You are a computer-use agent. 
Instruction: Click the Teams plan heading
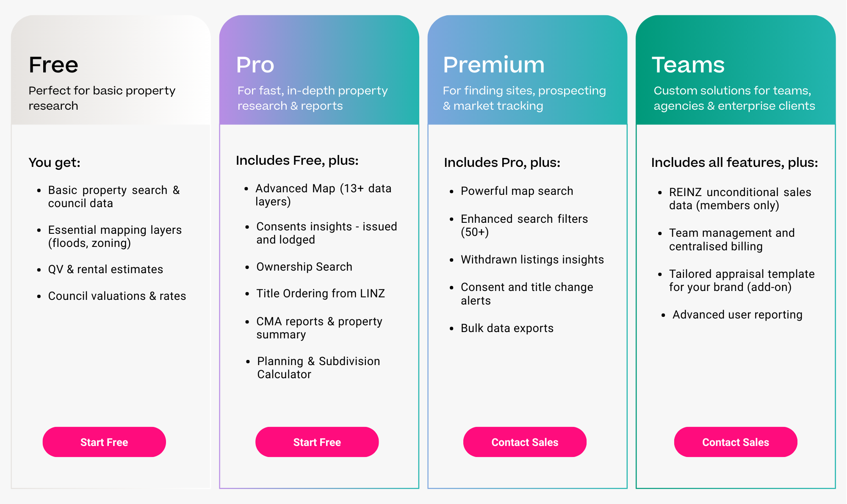(688, 64)
